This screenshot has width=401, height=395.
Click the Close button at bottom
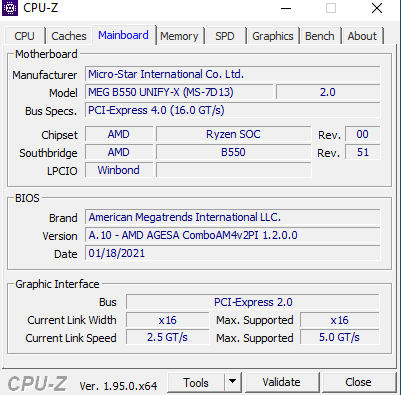click(x=358, y=382)
